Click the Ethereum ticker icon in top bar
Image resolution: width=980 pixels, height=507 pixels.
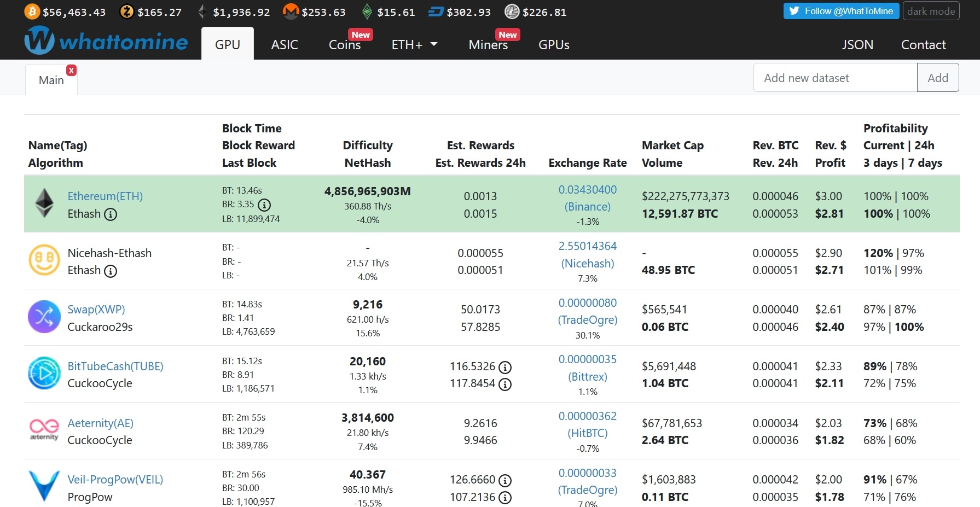[202, 11]
